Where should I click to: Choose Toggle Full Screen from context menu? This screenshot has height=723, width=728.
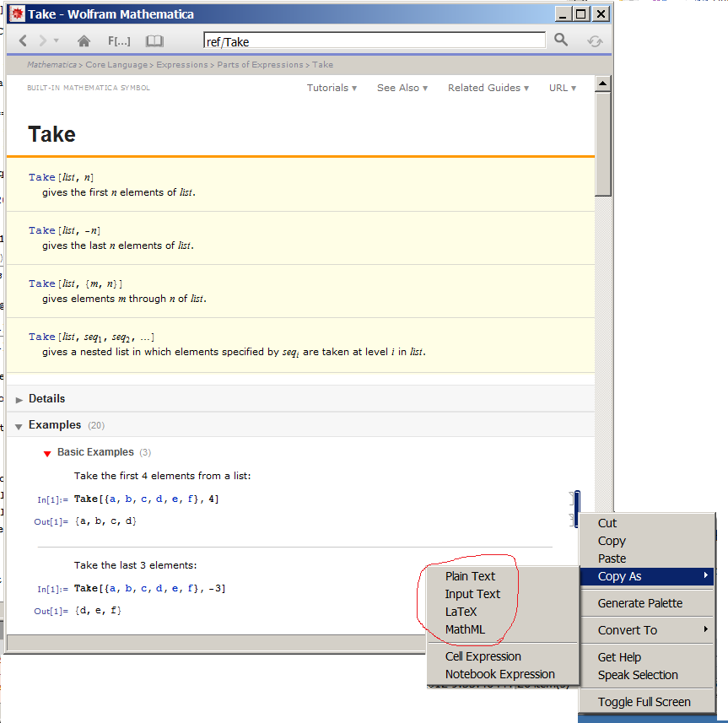646,702
